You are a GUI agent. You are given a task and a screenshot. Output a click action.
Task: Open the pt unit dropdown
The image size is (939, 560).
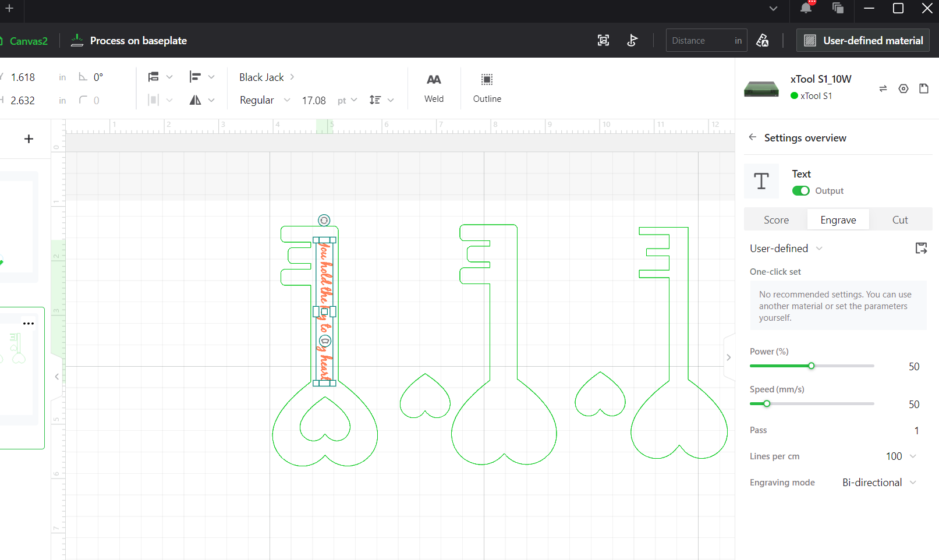pos(347,100)
